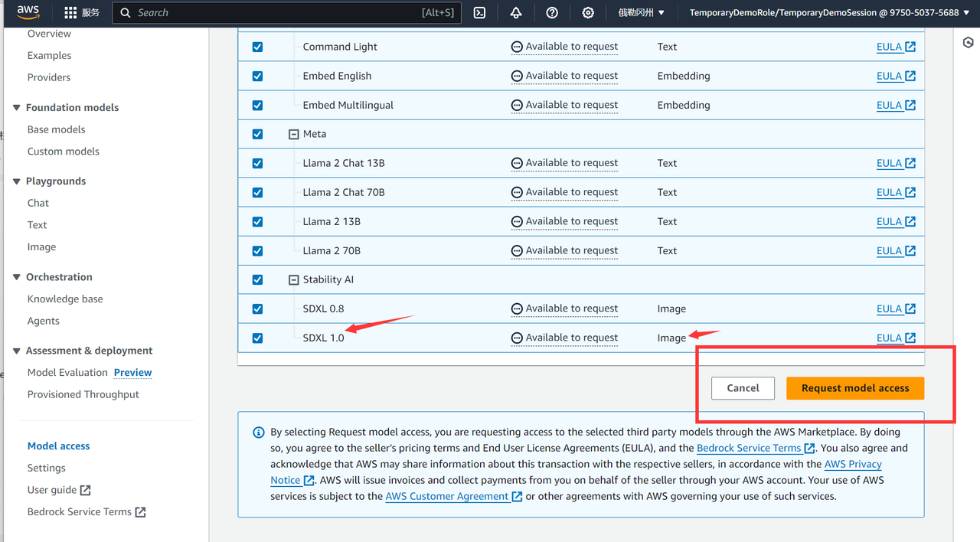
Task: Click the status icon in the SDXL 1.0 row
Action: (x=517, y=338)
